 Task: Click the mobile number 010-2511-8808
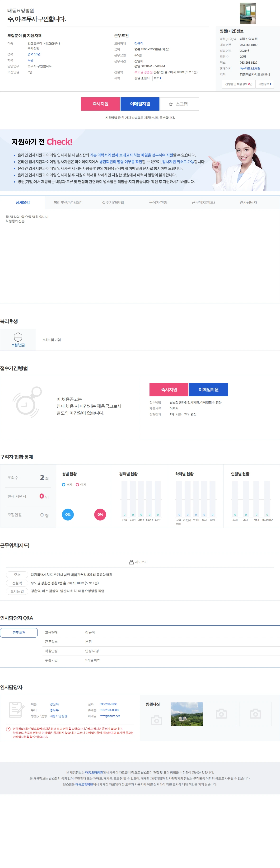[x=109, y=710]
